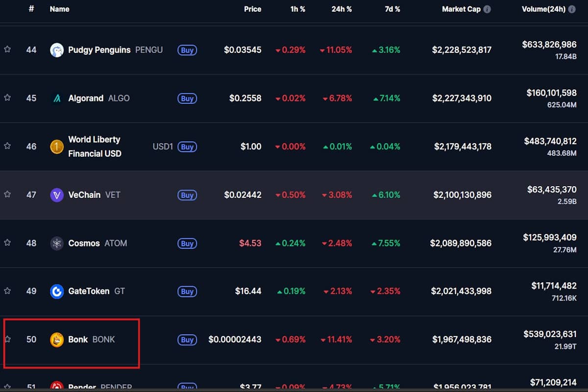Image resolution: width=588 pixels, height=392 pixels.
Task: Click GateToken 1h change 0.19%
Action: 291,292
